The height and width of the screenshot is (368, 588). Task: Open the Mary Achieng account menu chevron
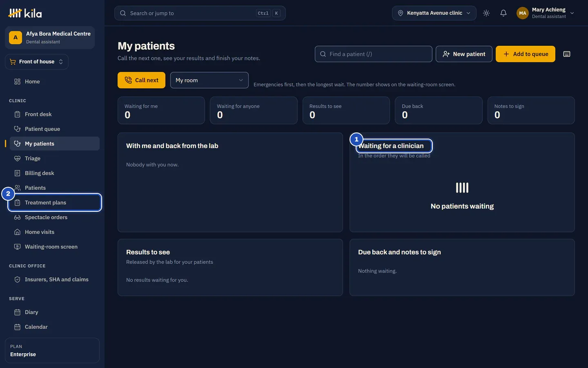click(x=572, y=13)
